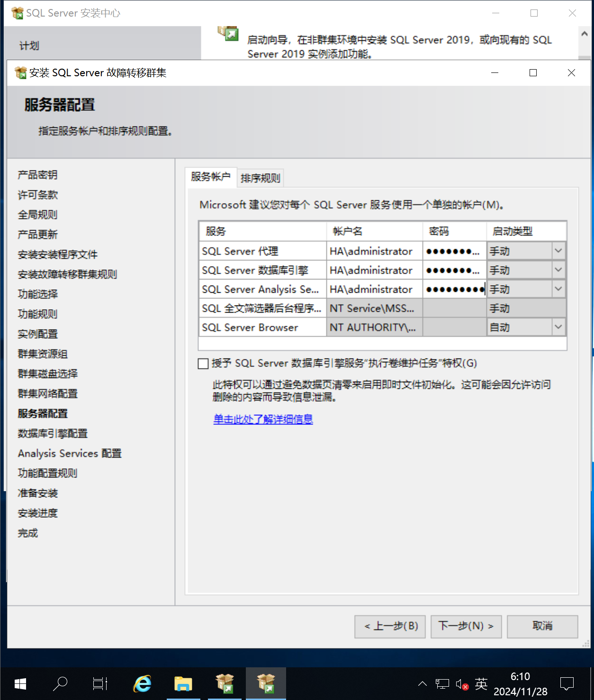Screen dimensions: 594x700
Task: Select 群集网络配置 step in sidebar
Action: point(47,394)
